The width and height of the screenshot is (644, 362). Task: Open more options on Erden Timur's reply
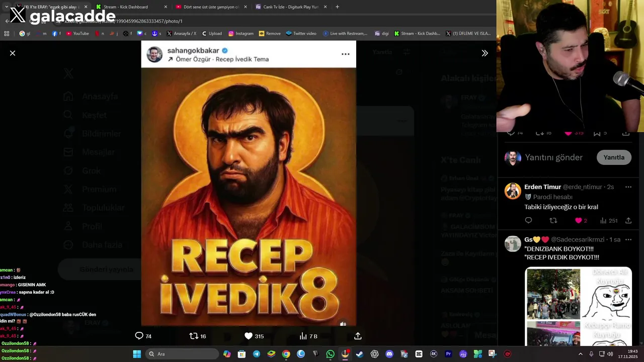[628, 187]
